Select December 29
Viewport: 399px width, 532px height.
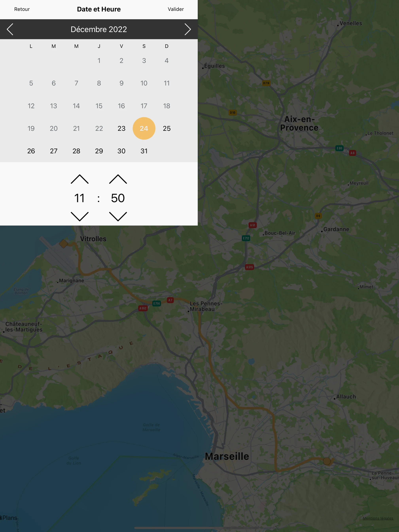coord(99,151)
